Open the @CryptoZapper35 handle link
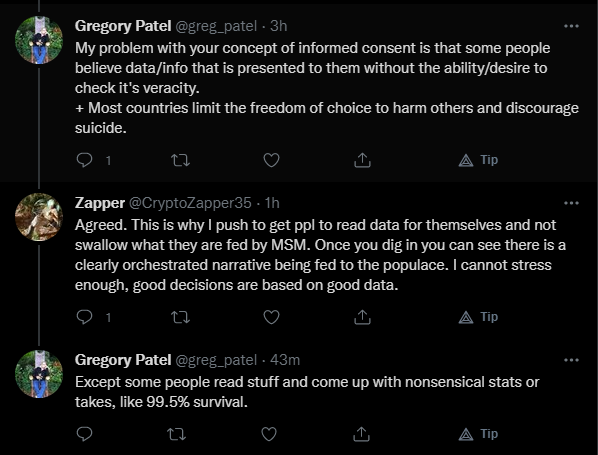The height and width of the screenshot is (455, 598). (190, 203)
